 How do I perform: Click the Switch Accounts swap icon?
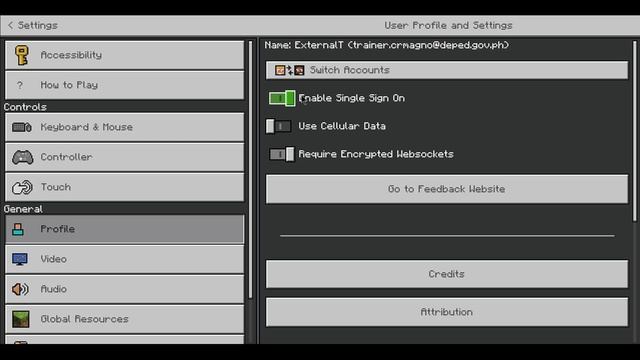click(289, 70)
